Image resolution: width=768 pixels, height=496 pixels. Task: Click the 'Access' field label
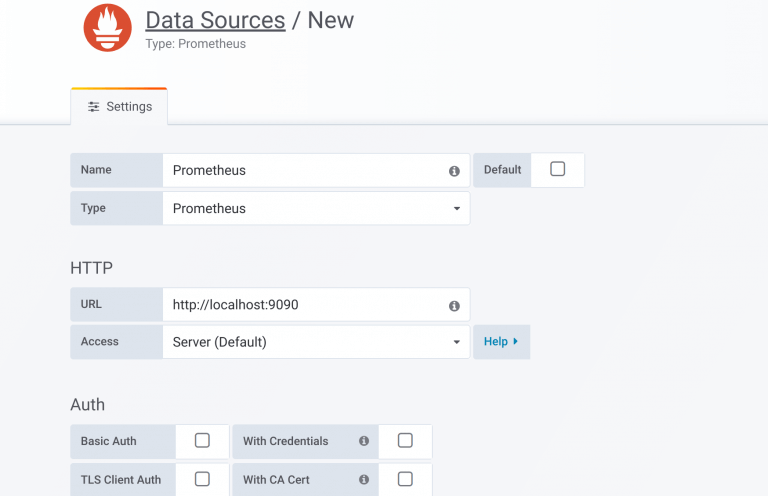tap(99, 341)
